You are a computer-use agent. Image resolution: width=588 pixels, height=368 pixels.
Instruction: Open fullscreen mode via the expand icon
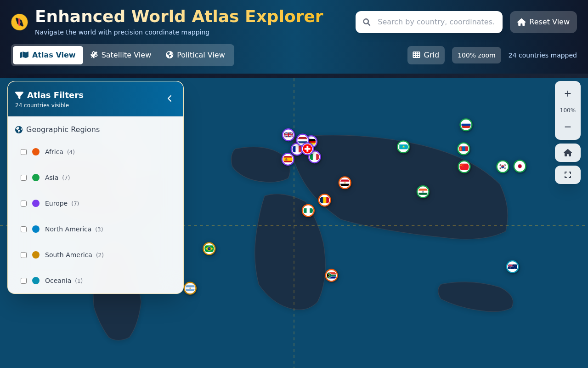click(x=568, y=175)
